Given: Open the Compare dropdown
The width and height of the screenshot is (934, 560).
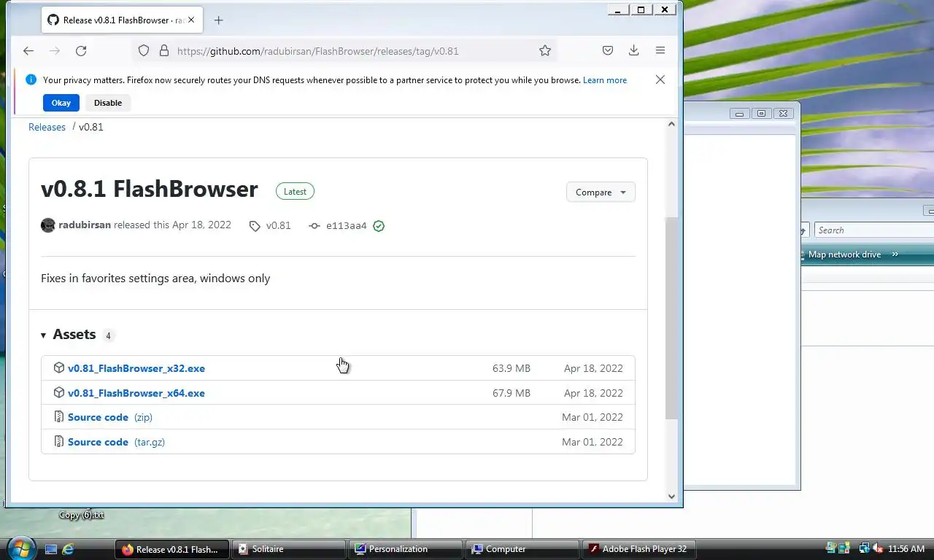Looking at the screenshot, I should click(x=601, y=192).
